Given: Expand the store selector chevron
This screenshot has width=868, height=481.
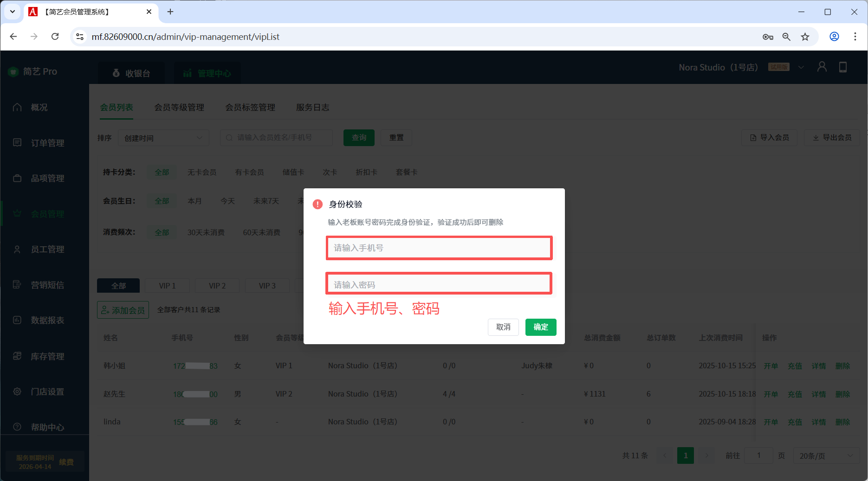Looking at the screenshot, I should [801, 67].
